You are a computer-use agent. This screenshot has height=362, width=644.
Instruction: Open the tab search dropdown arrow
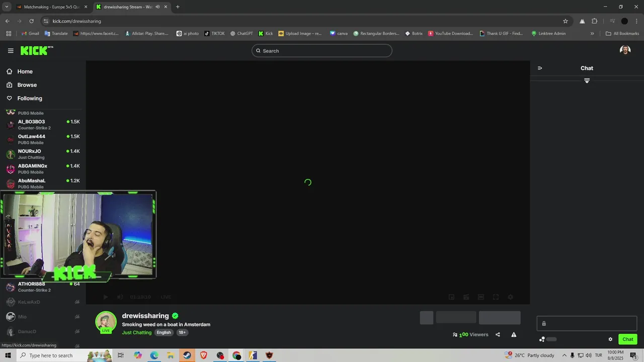pyautogui.click(x=7, y=7)
